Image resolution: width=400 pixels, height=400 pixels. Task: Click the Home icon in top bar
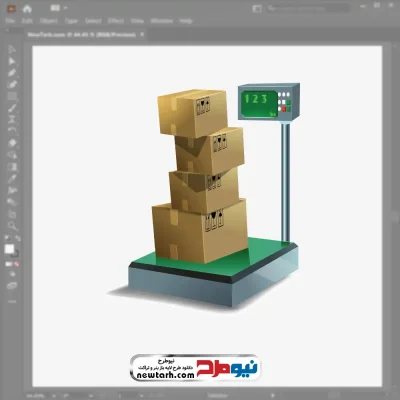point(27,9)
